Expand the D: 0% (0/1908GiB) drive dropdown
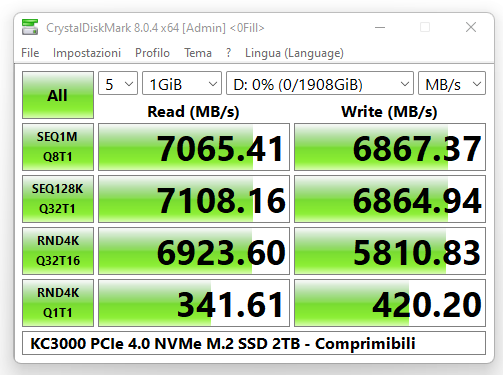The height and width of the screenshot is (375, 503). coord(320,83)
